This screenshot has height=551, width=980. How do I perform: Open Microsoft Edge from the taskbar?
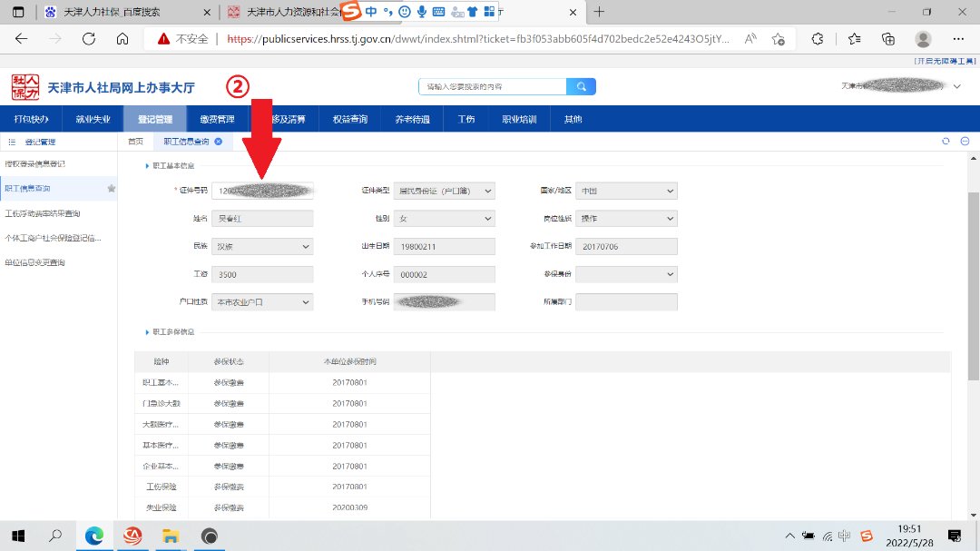tap(94, 536)
